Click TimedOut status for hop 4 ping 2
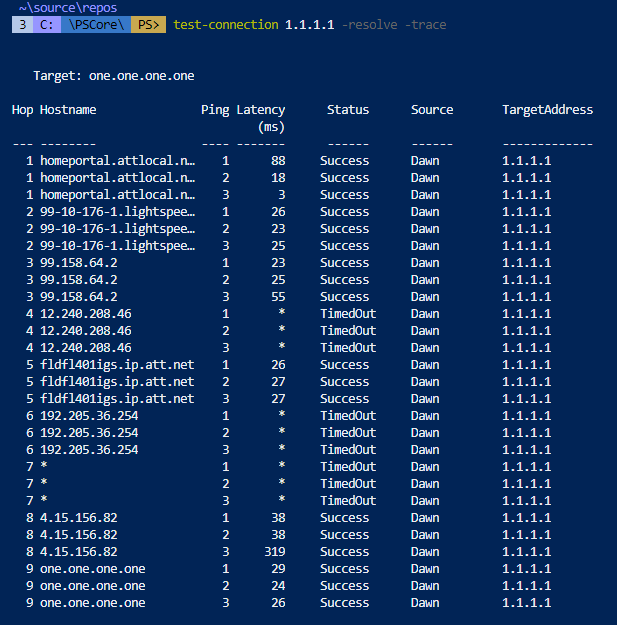This screenshot has width=617, height=625. click(x=348, y=331)
